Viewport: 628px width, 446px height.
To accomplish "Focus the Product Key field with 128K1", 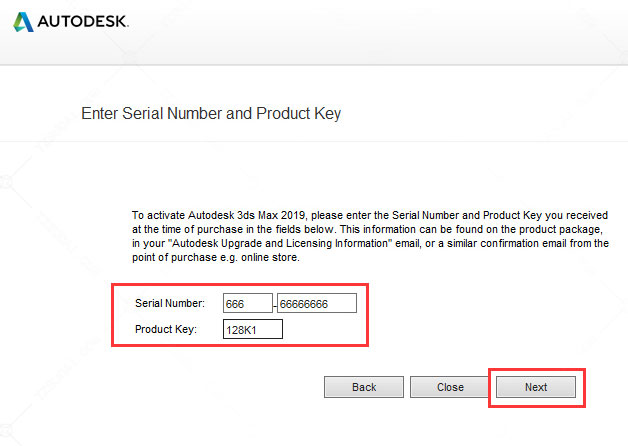I will tap(253, 330).
